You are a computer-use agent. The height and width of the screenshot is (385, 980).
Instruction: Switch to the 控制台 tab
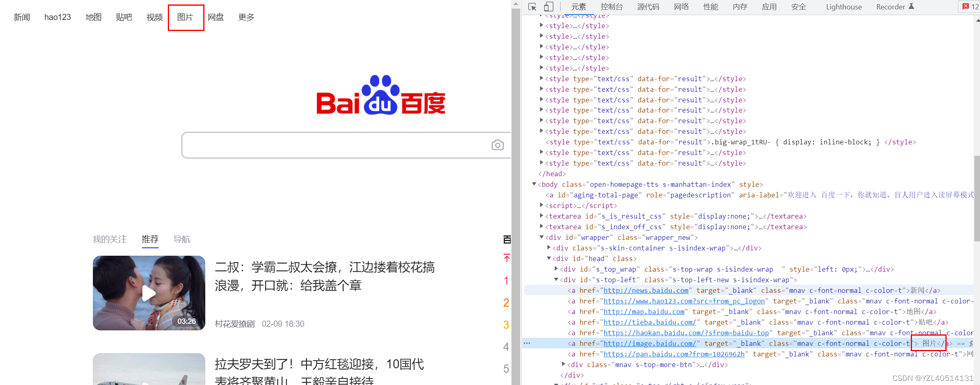coord(611,7)
